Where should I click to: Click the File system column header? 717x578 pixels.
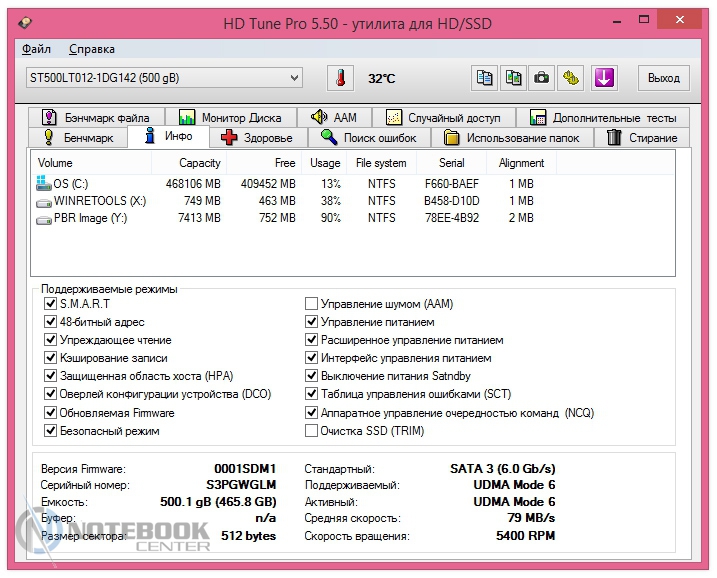[x=383, y=163]
